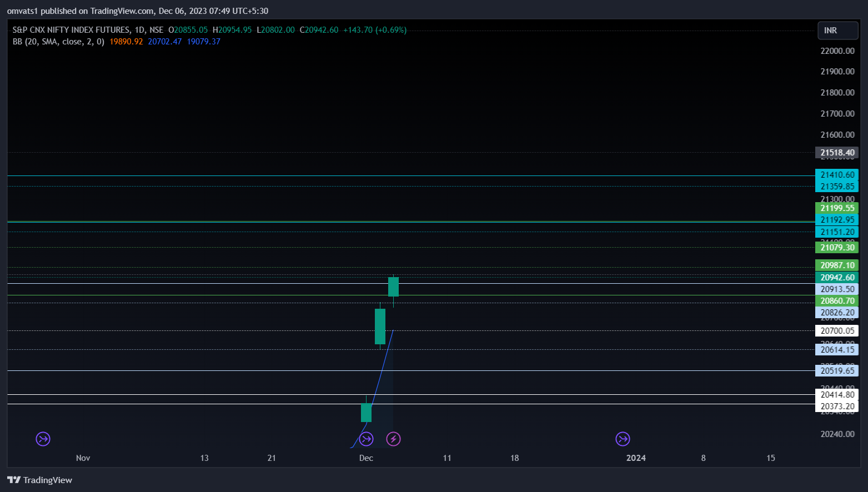Click the close price C20942.60 in header

(x=319, y=30)
